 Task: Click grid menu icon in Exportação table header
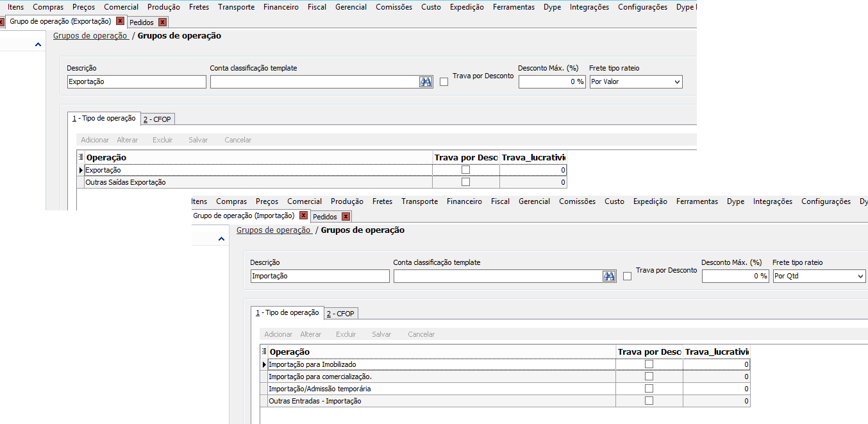click(x=80, y=157)
